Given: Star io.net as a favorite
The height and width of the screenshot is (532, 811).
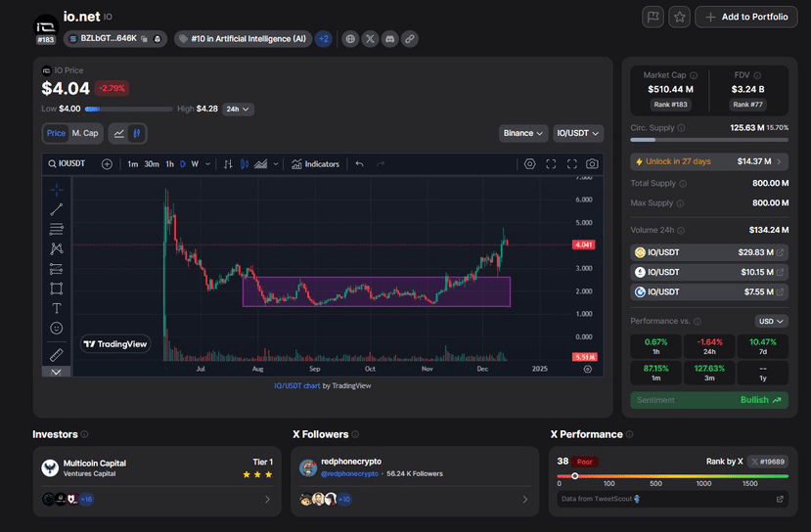Looking at the screenshot, I should (679, 17).
